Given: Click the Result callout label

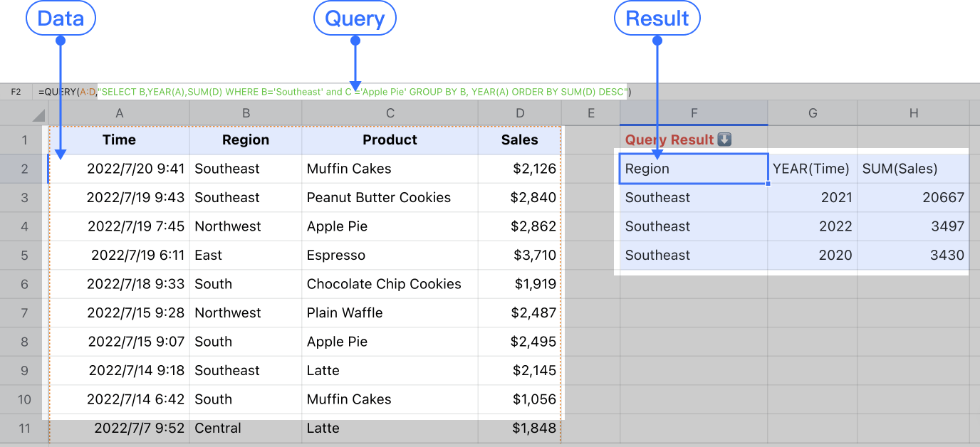Looking at the screenshot, I should coord(657,19).
